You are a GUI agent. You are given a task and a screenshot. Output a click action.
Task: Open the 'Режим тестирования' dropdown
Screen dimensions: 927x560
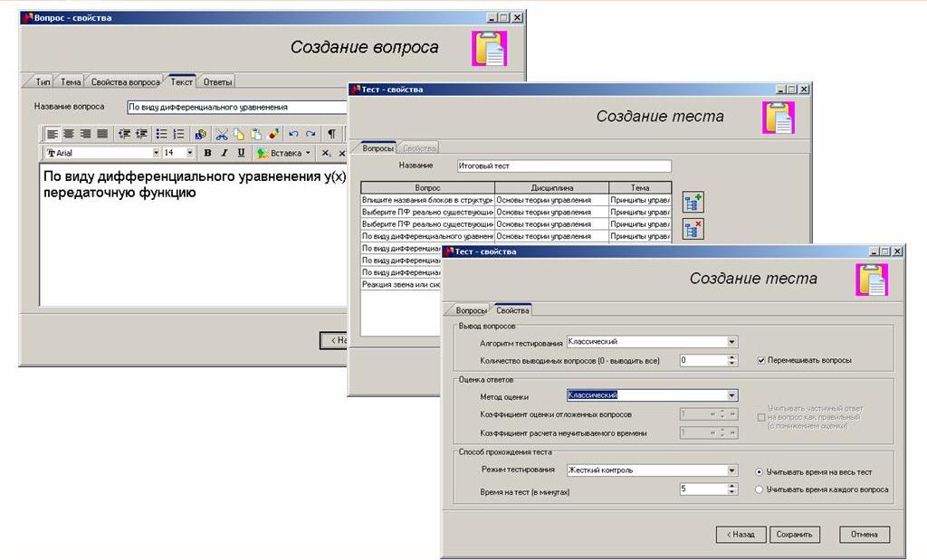(733, 470)
